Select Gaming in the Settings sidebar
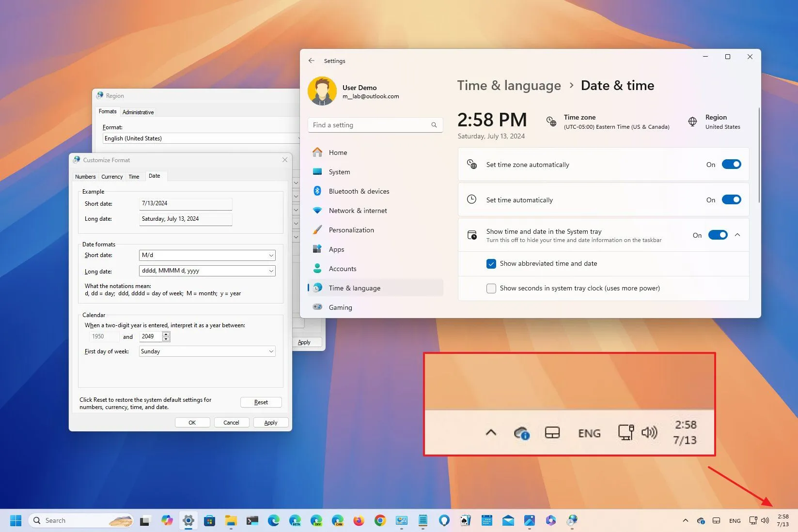This screenshot has width=798, height=532. pos(340,307)
